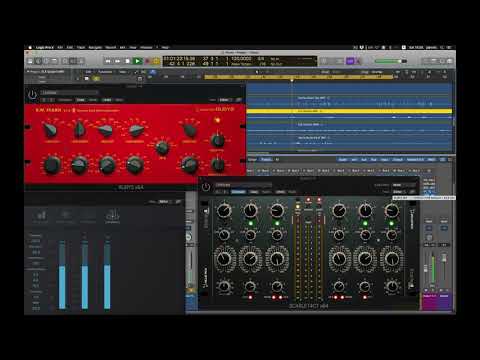Click the red Record button
The image size is (480, 360).
coord(147,61)
